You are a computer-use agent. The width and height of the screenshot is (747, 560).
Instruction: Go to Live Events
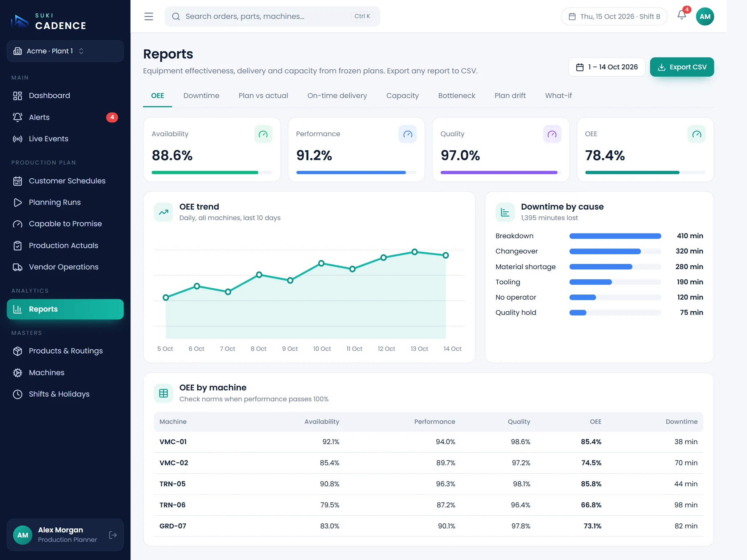[65, 139]
